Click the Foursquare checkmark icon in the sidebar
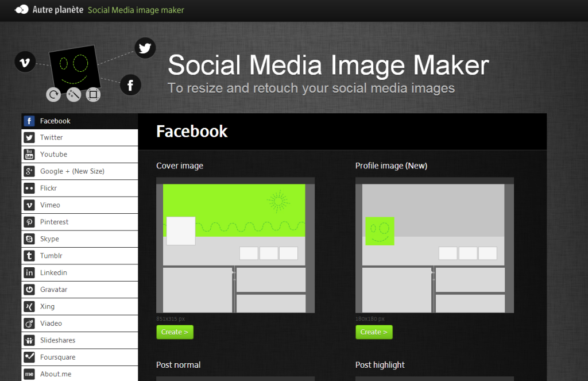 tap(29, 357)
